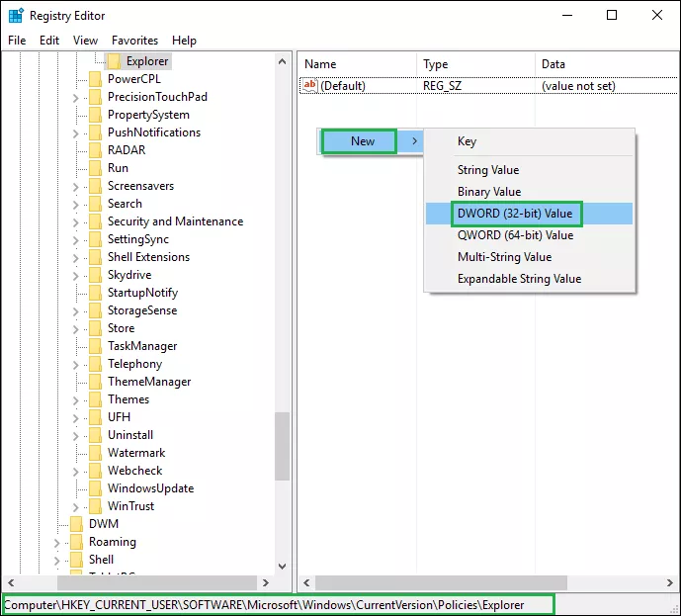Select Expandable String Value option
The image size is (681, 616).
coord(529,279)
